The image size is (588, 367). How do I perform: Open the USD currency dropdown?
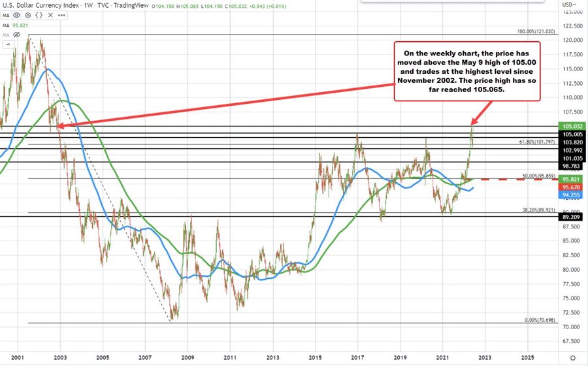click(x=568, y=5)
